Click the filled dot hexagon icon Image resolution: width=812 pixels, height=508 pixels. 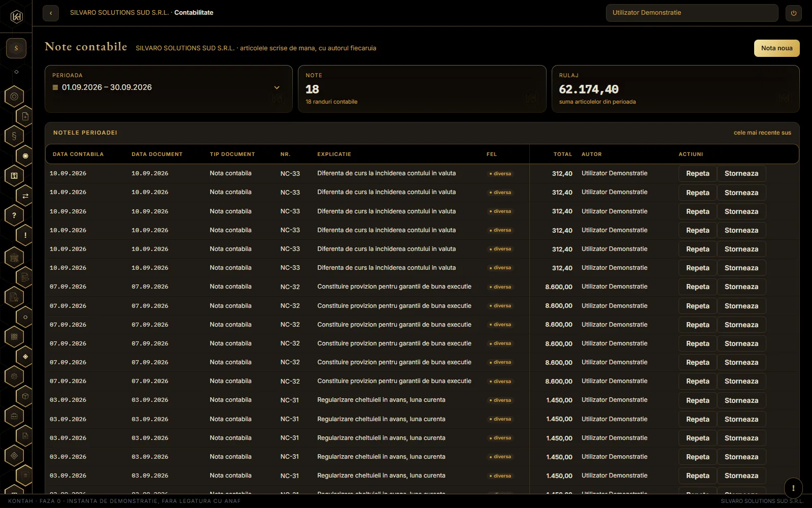coord(25,156)
